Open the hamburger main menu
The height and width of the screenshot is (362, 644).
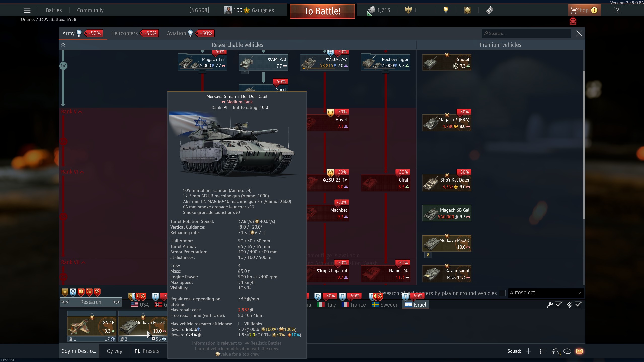pos(27,10)
